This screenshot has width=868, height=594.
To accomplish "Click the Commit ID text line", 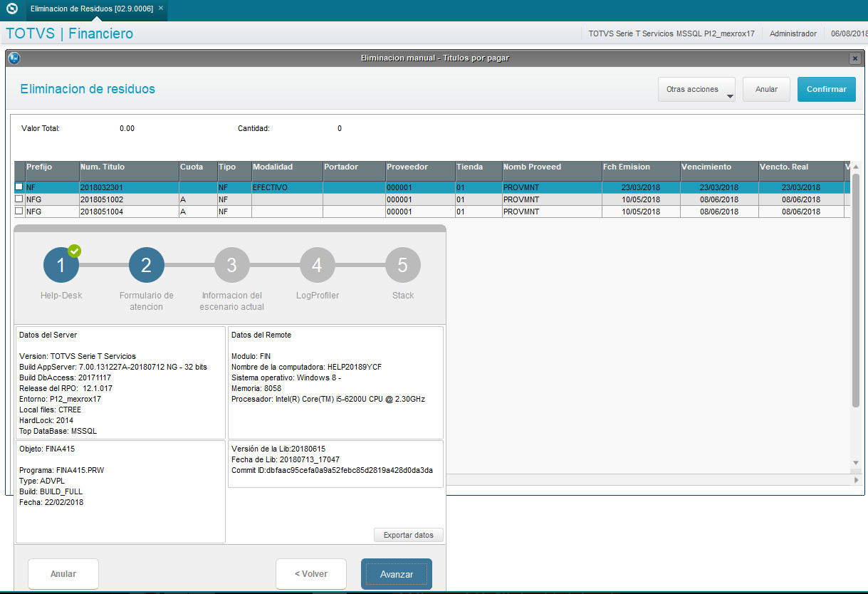I will [x=332, y=470].
